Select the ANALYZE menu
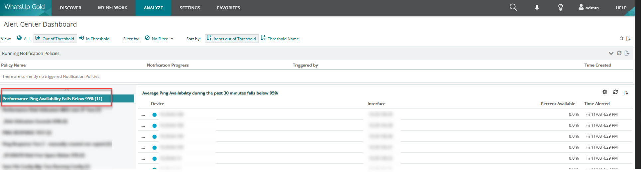644x172 pixels. pyautogui.click(x=153, y=8)
